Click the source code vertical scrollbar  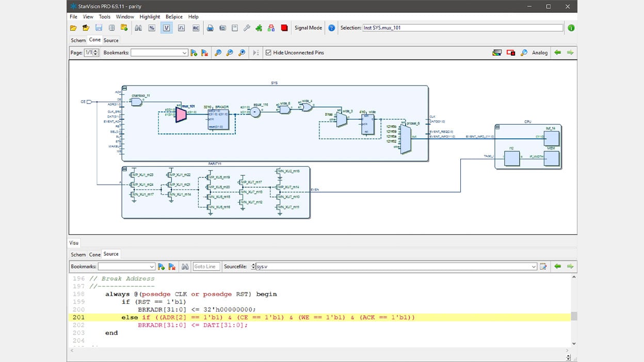pos(574,310)
